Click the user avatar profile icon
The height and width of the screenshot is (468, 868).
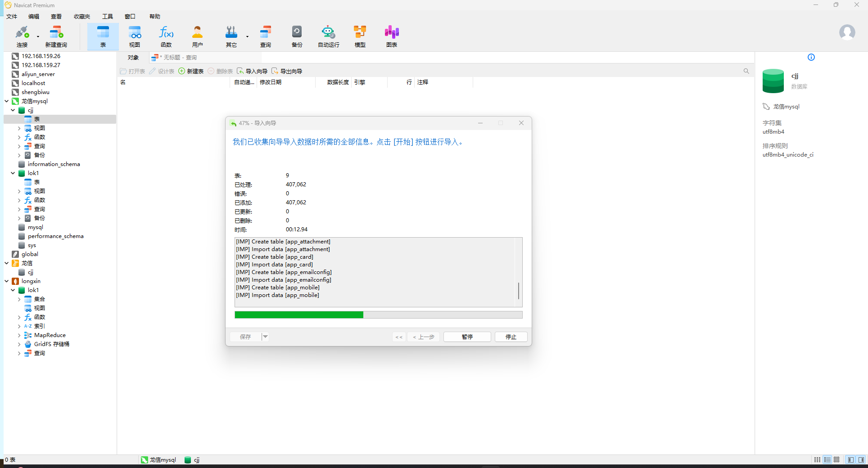click(847, 32)
